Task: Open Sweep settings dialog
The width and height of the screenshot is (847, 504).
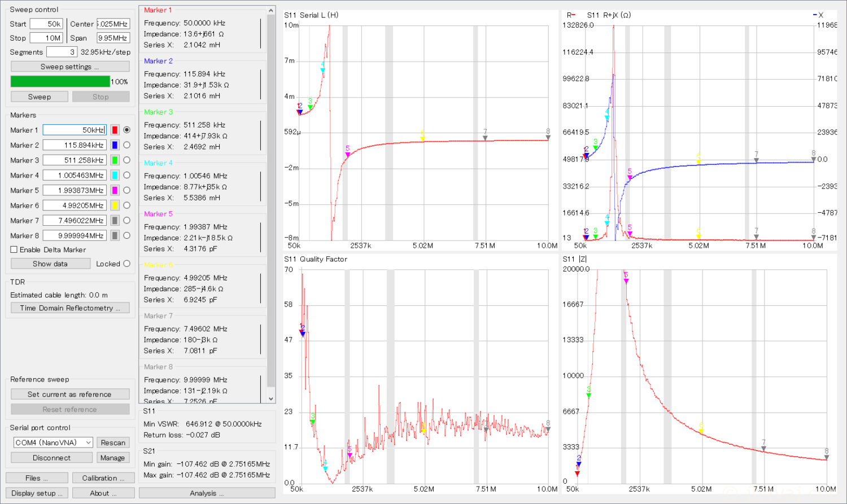Action: [70, 67]
